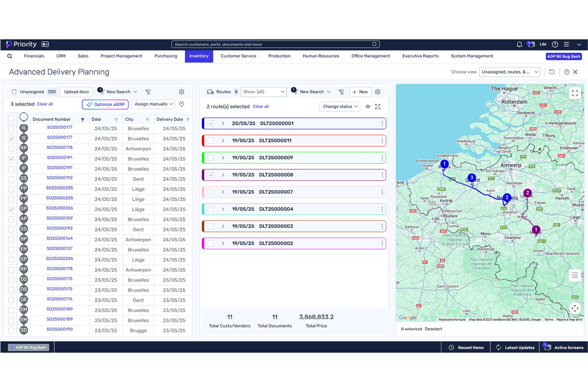Image resolution: width=588 pixels, height=392 pixels.
Task: Expand the routes panel to full size
Action: click(378, 106)
